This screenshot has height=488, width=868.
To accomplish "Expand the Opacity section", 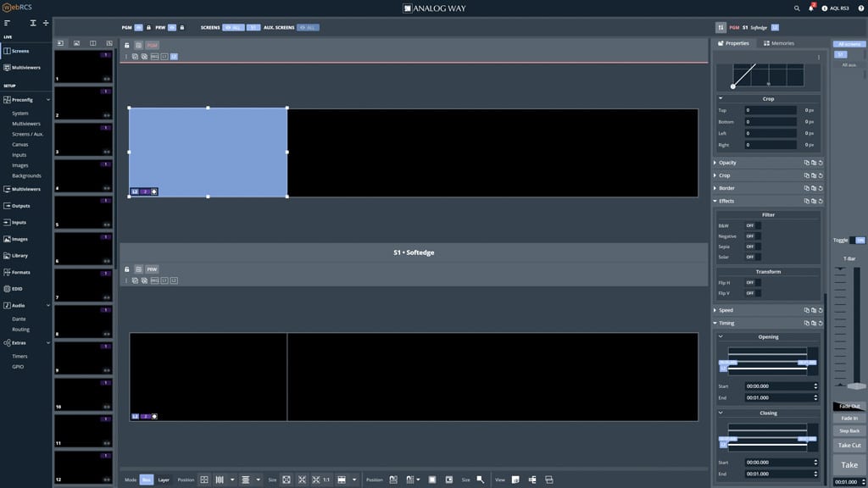I will pos(727,163).
